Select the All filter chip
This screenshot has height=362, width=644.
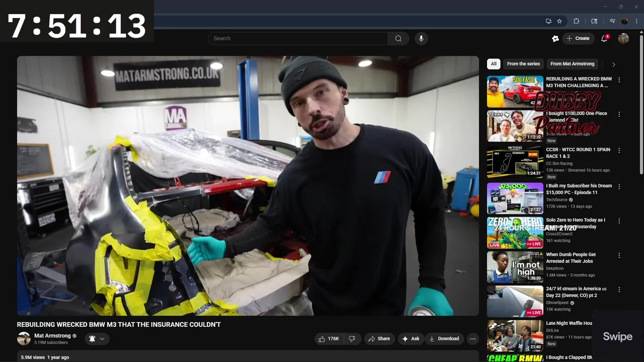(x=494, y=64)
